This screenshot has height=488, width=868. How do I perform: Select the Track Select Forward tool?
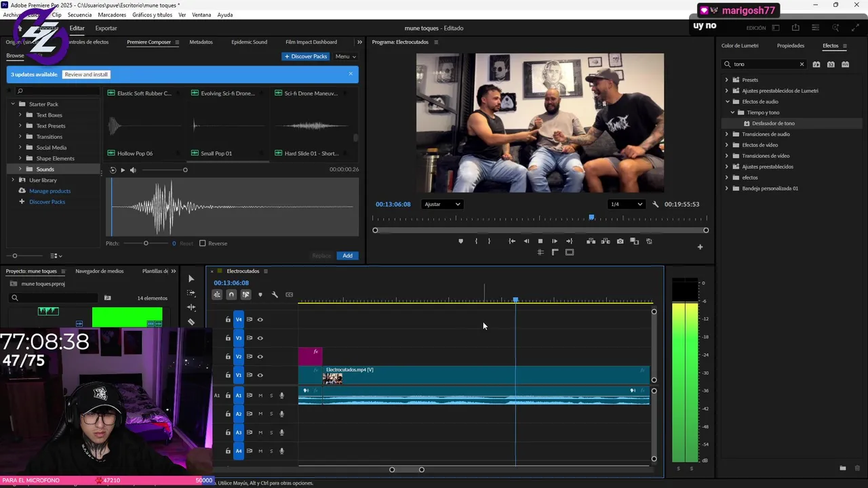click(x=191, y=293)
